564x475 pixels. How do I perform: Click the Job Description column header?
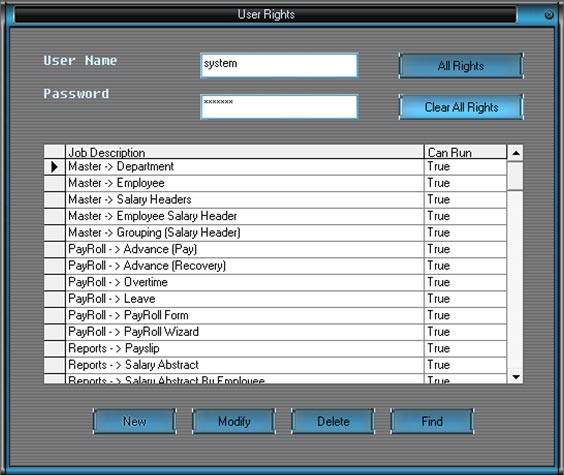point(245,152)
